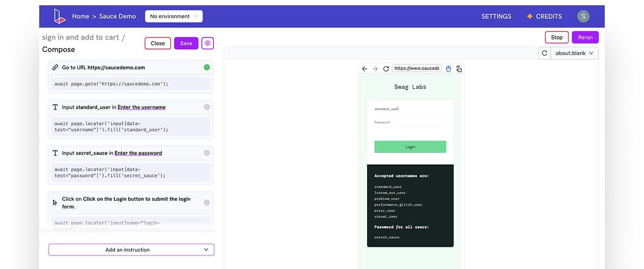Select the hand pointer icon in preview toolbar
Screen dimensions: 644x269
[x=459, y=69]
